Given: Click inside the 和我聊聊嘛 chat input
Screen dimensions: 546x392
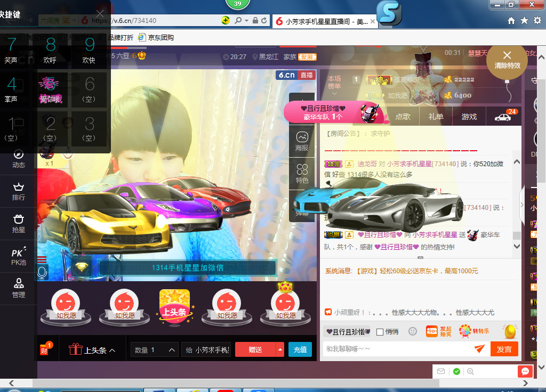Looking at the screenshot, I should point(398,349).
